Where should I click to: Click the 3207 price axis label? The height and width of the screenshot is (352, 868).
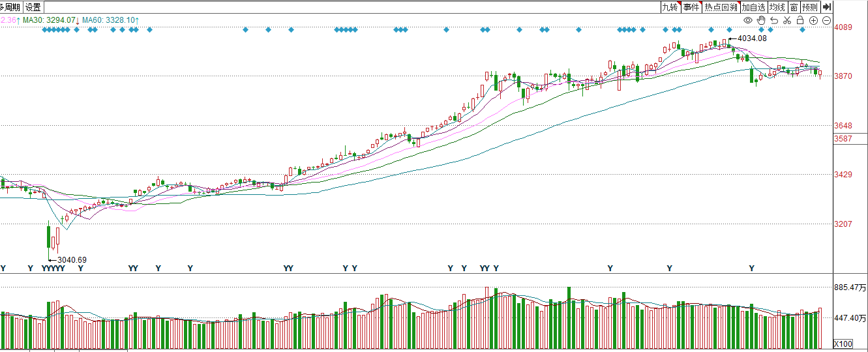844,224
